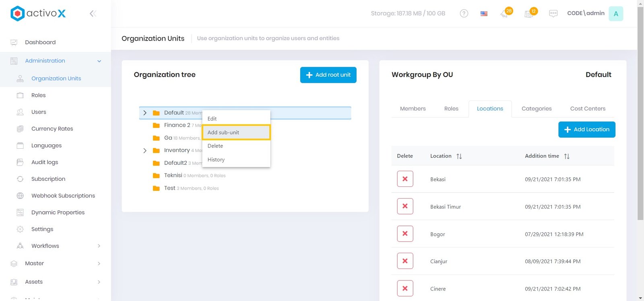The image size is (644, 301).
Task: Remove the Bogor location using red X
Action: 405,233
